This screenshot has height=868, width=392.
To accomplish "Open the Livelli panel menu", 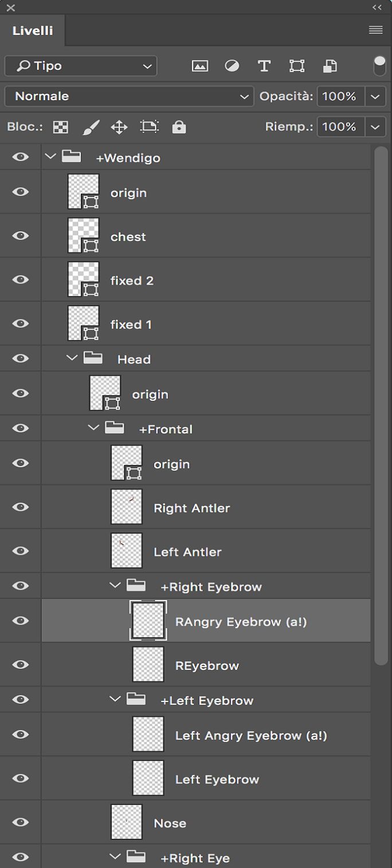I will pos(375,30).
